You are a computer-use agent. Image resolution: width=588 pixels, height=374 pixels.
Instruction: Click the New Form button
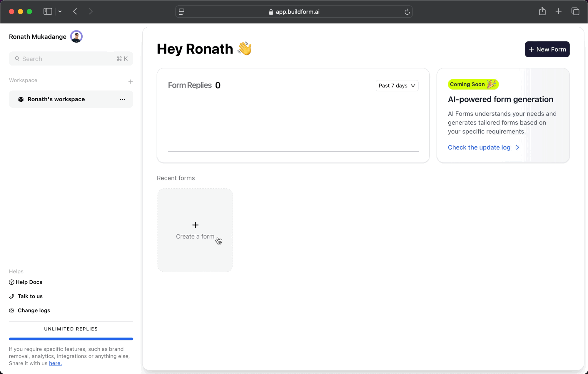(547, 49)
